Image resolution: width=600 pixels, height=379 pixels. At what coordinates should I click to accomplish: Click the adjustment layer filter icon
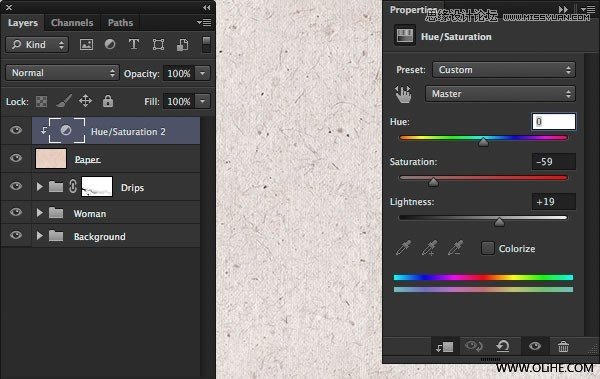[110, 44]
